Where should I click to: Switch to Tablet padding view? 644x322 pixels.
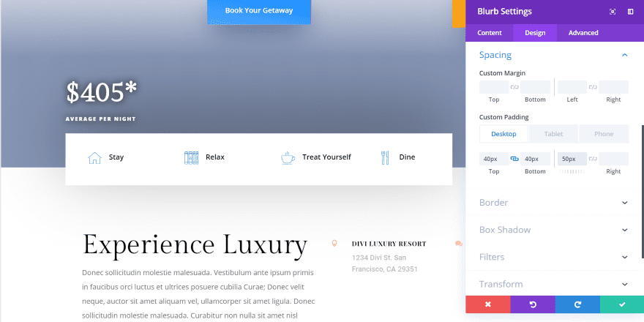(554, 134)
